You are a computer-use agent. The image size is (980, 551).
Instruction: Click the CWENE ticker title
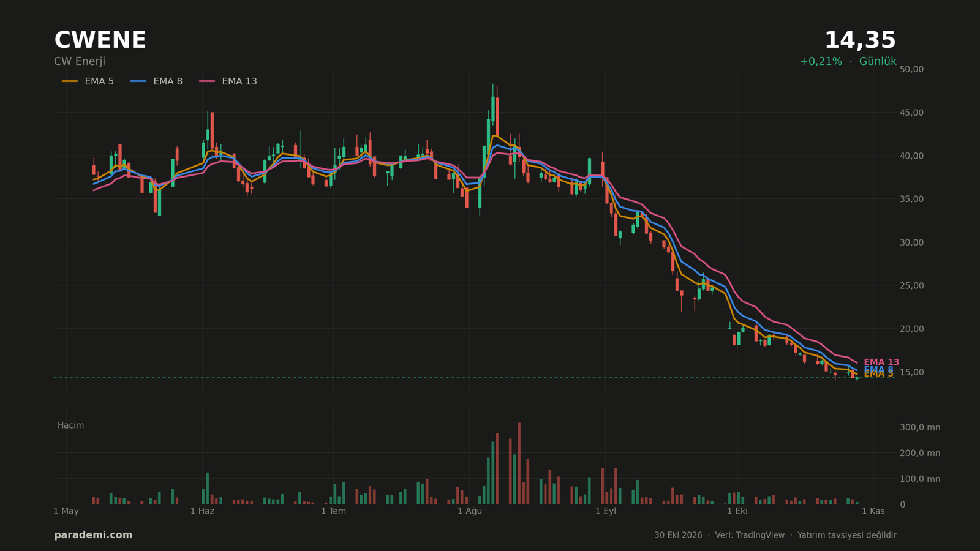click(100, 40)
